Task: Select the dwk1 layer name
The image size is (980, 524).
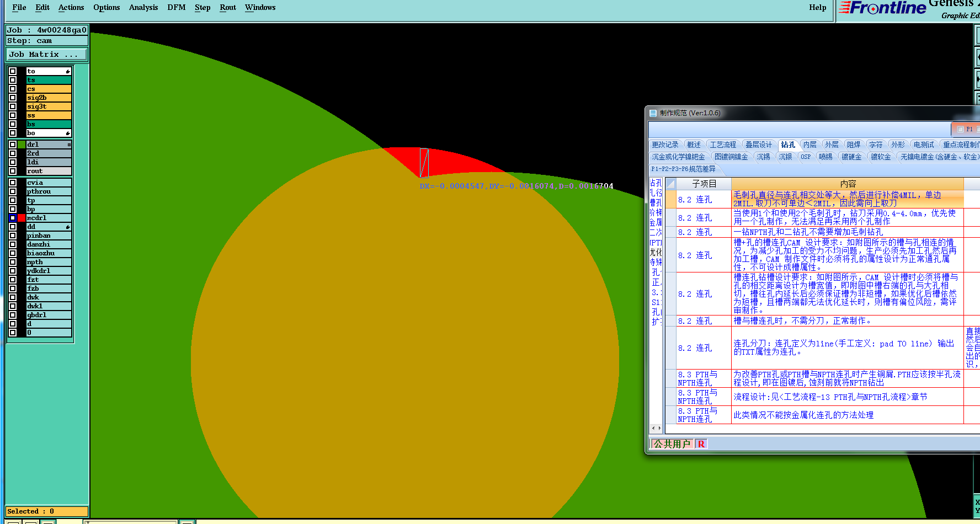Action: click(x=49, y=306)
